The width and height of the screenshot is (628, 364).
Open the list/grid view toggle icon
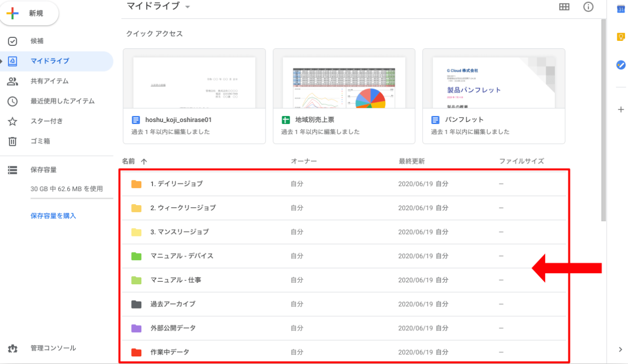click(x=564, y=7)
